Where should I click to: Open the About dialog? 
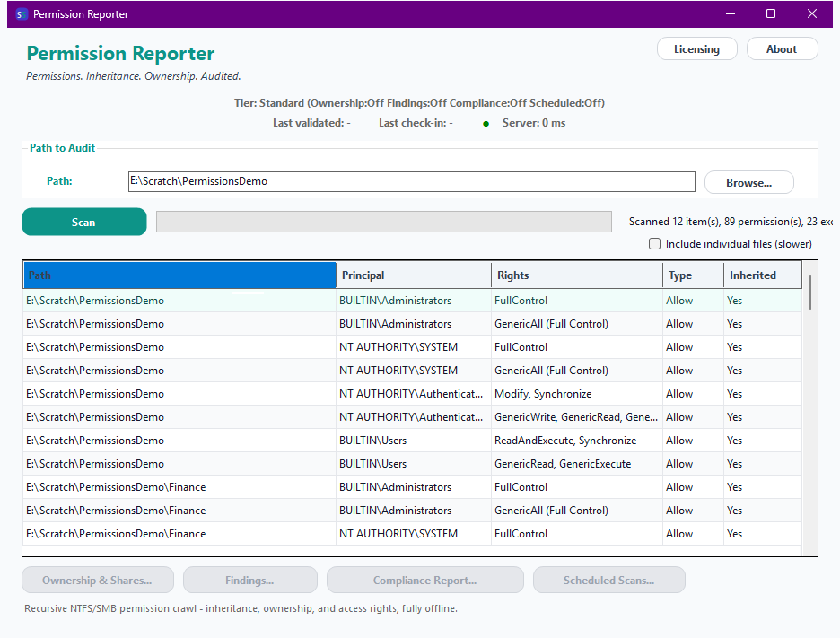click(x=782, y=48)
